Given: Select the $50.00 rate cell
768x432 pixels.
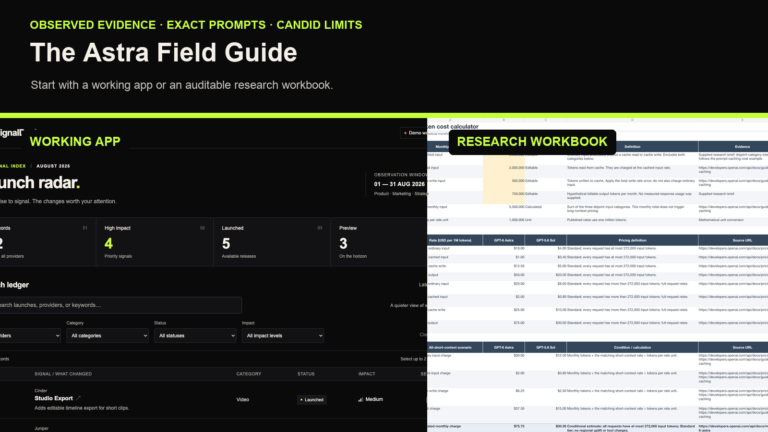Looking at the screenshot, I should 504,275.
